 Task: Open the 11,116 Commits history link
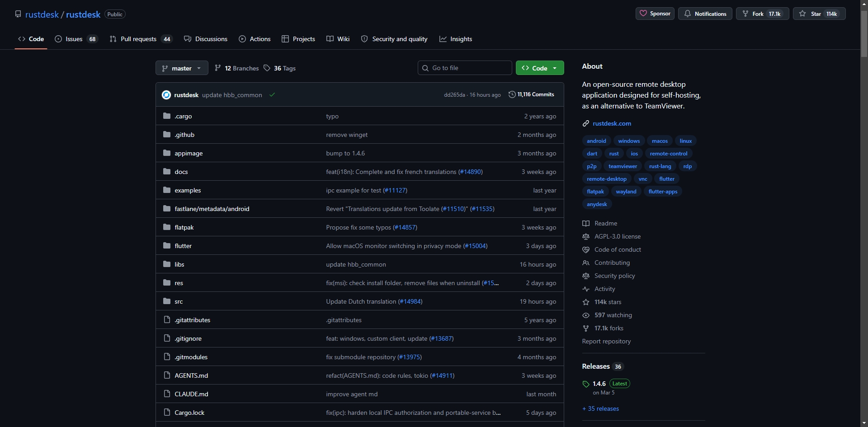point(531,94)
